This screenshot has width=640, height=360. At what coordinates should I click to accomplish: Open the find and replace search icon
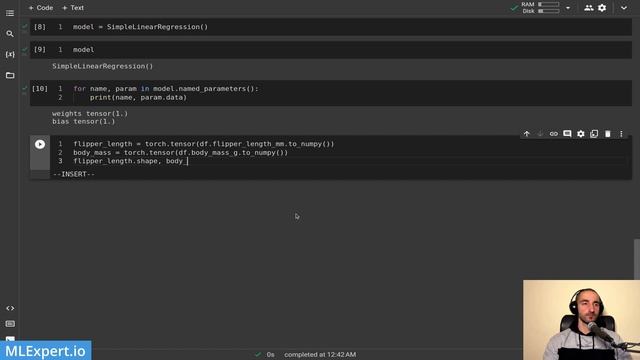click(10, 34)
